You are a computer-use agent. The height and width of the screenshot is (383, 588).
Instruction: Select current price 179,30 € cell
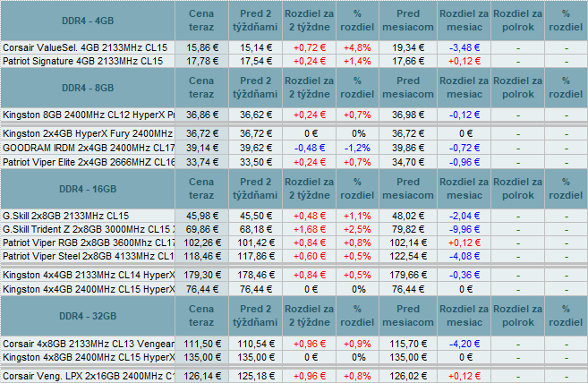tap(202, 275)
